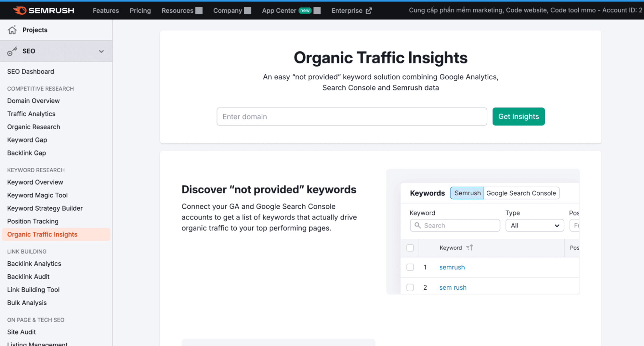Focus the Enter domain field

(352, 117)
